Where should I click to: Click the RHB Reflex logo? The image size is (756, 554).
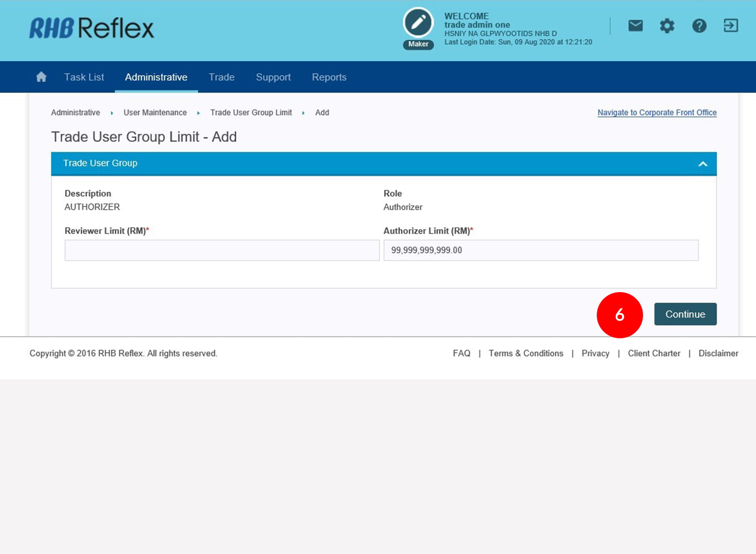point(92,28)
